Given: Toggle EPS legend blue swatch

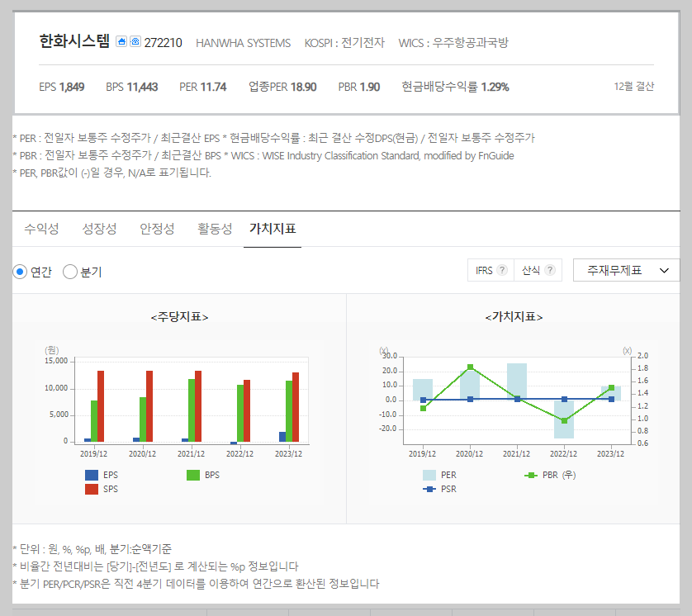Looking at the screenshot, I should 92,476.
